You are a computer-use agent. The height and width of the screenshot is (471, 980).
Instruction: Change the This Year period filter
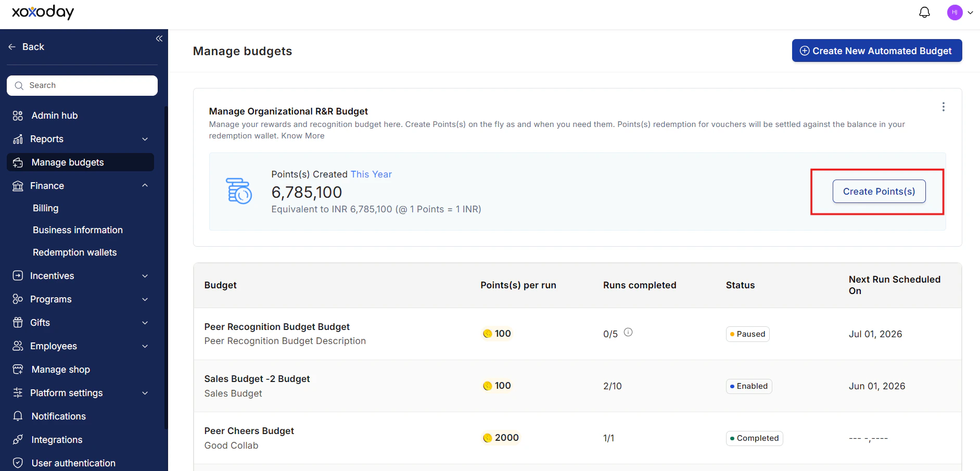[371, 174]
